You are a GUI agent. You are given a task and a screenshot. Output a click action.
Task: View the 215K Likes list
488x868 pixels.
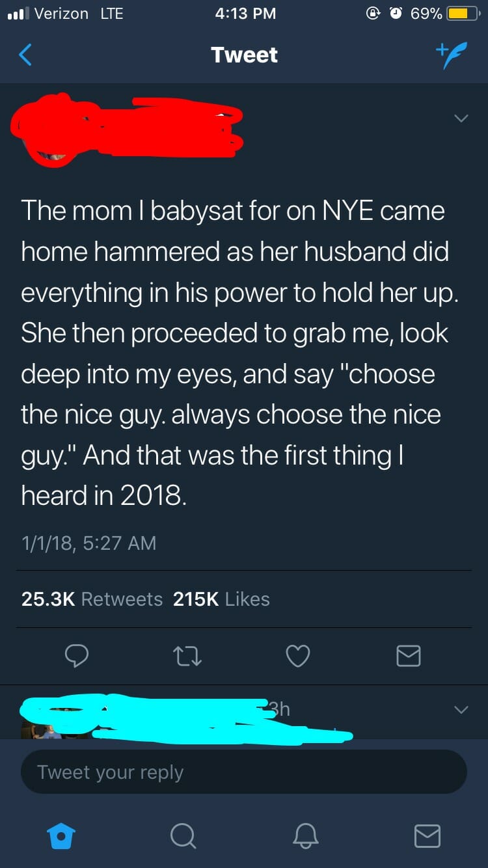click(x=221, y=599)
